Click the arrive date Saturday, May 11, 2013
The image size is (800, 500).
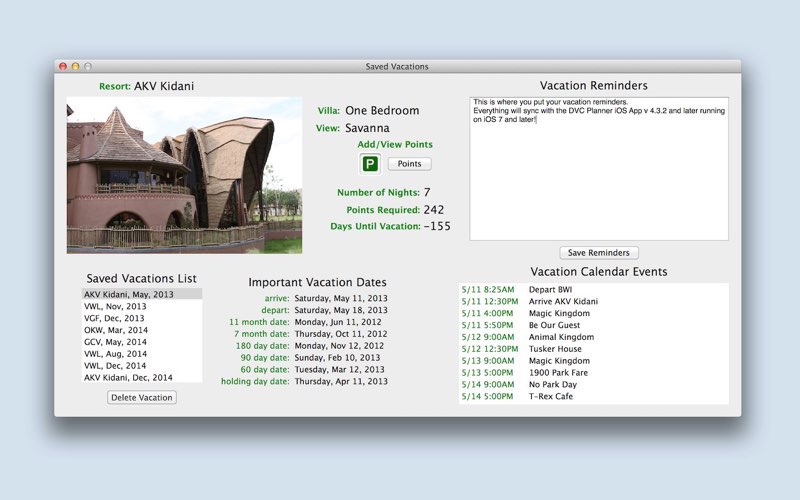pos(341,298)
